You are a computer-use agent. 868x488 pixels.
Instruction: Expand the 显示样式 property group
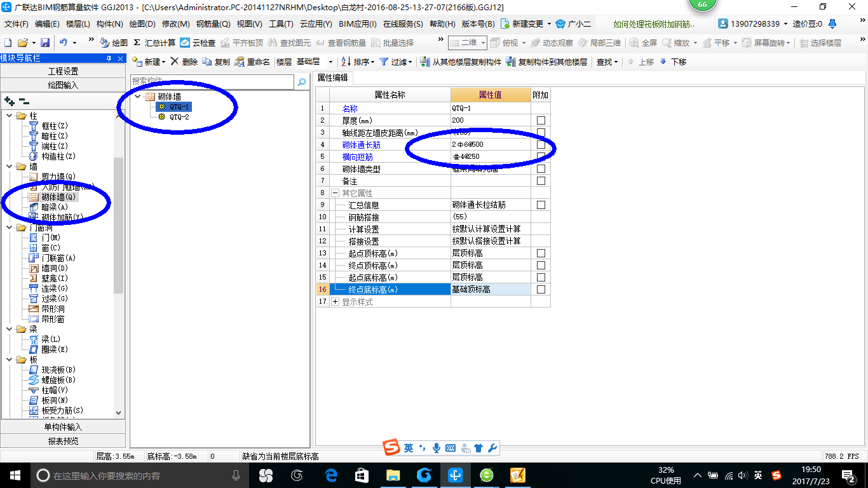point(335,302)
